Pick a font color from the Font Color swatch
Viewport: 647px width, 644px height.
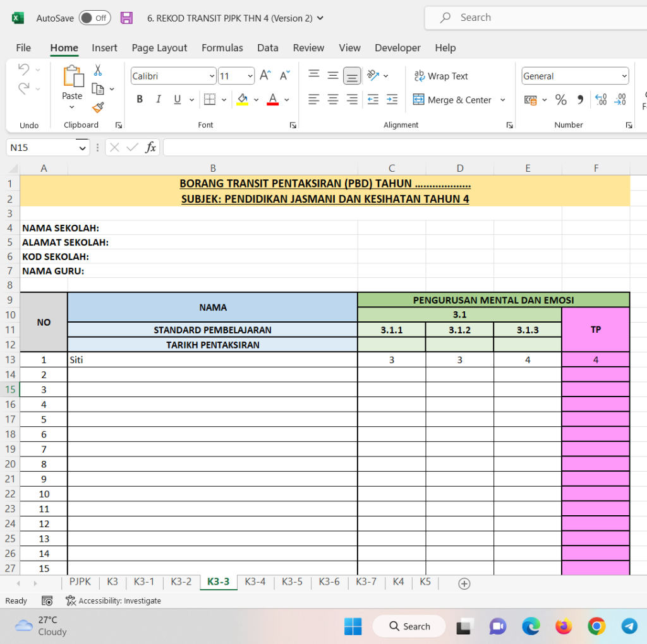[272, 100]
